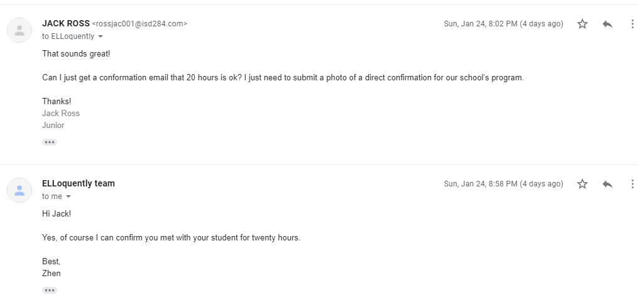
Task: Show trimmed content under Jack Ross's signature
Action: (50, 142)
